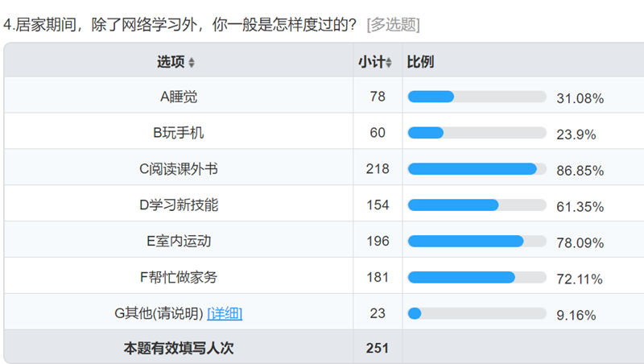This screenshot has width=644, height=364.
Task: Click the E室内运动 row label
Action: tap(178, 241)
